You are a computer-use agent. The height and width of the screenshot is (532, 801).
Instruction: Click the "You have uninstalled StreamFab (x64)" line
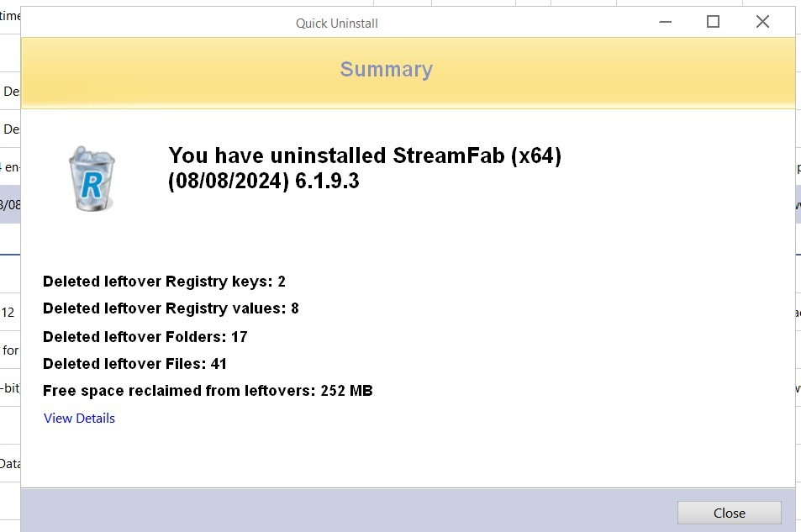pyautogui.click(x=365, y=155)
